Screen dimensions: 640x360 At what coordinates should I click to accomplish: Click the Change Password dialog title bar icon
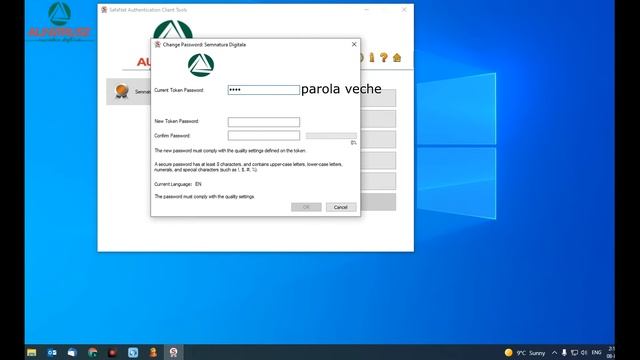click(158, 44)
